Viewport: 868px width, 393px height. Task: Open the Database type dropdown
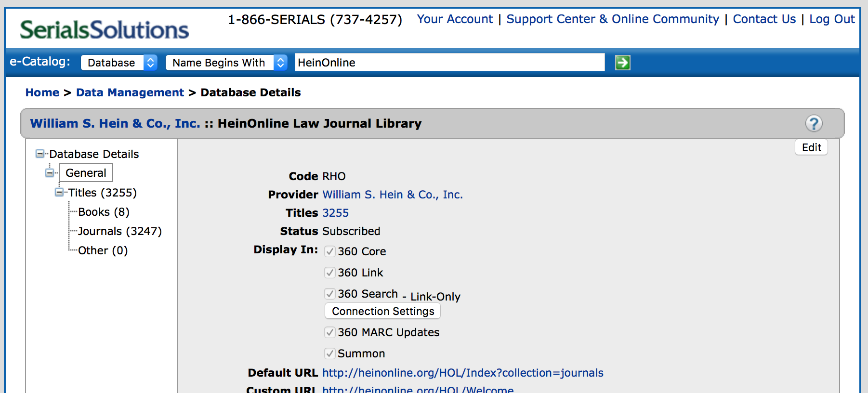click(119, 63)
